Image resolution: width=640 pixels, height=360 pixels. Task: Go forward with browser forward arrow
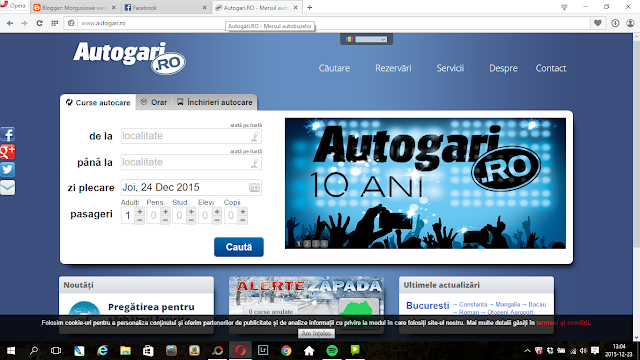tap(24, 23)
